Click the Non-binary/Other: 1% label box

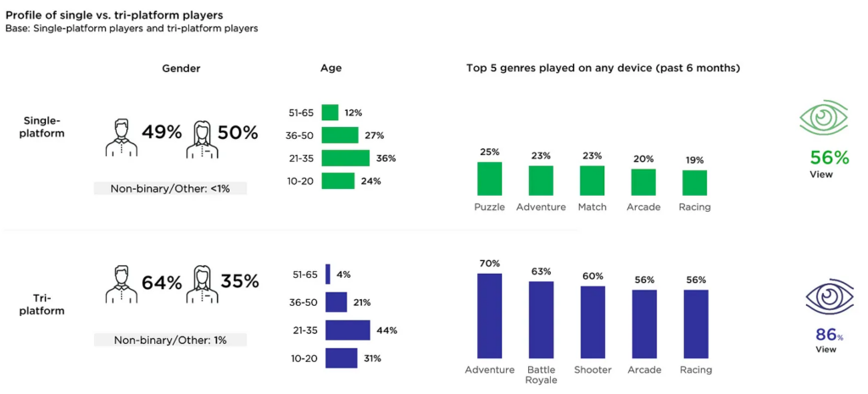[x=170, y=340]
